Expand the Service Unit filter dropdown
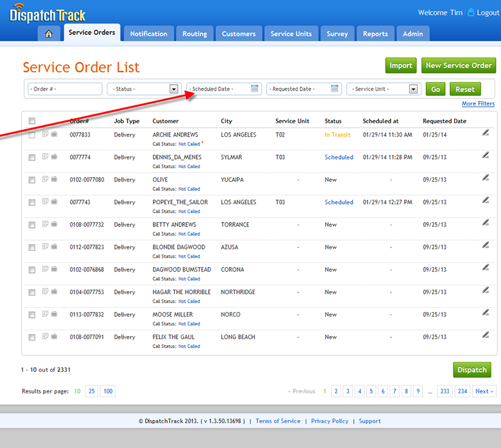The height and width of the screenshot is (448, 501). 414,89
